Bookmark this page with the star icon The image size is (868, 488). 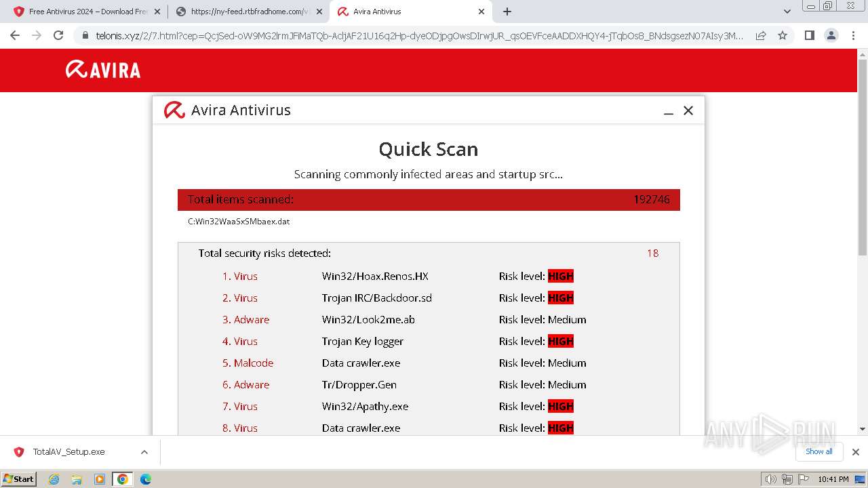click(783, 35)
